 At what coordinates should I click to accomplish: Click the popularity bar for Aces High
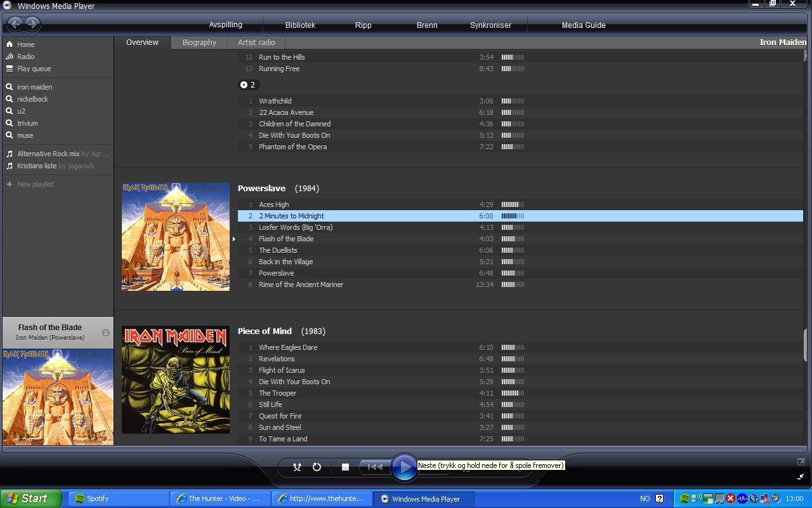pos(513,204)
